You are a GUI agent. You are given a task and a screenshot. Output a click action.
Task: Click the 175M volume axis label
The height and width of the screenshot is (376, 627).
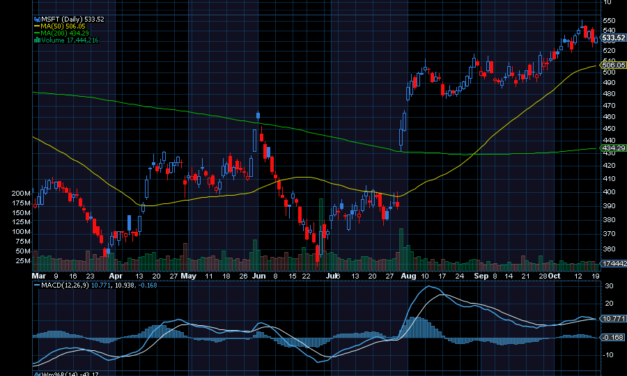pyautogui.click(x=21, y=203)
